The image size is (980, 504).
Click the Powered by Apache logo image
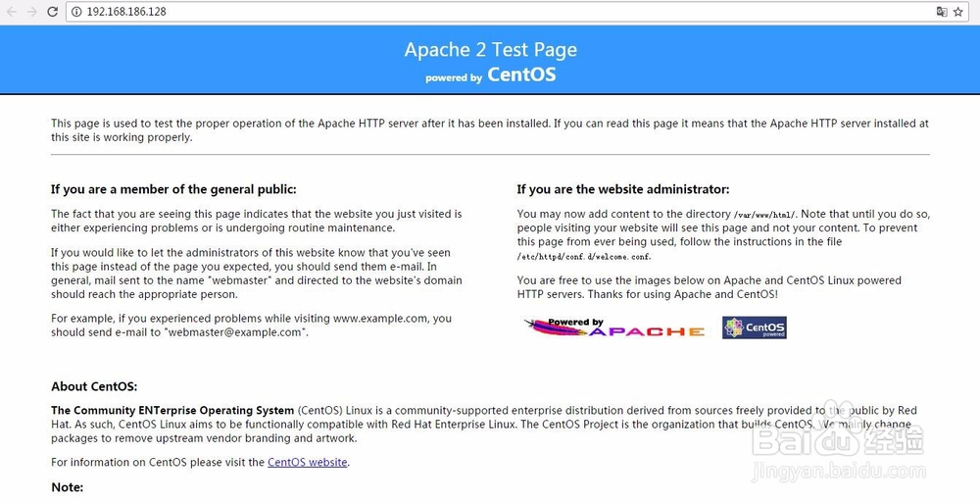615,328
